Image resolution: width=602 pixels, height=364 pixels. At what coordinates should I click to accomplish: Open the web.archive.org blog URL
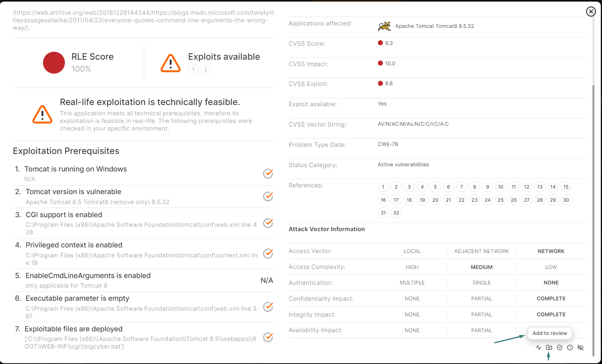143,20
